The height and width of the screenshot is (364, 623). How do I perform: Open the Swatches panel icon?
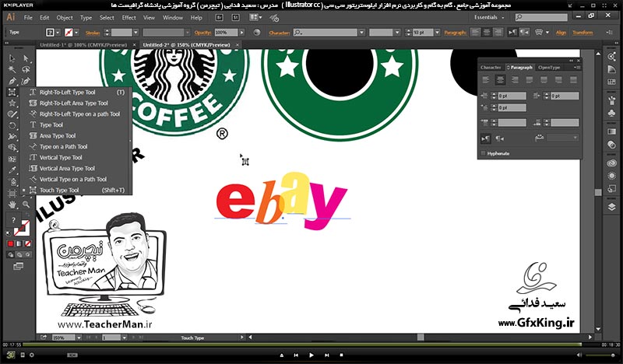pos(612,82)
